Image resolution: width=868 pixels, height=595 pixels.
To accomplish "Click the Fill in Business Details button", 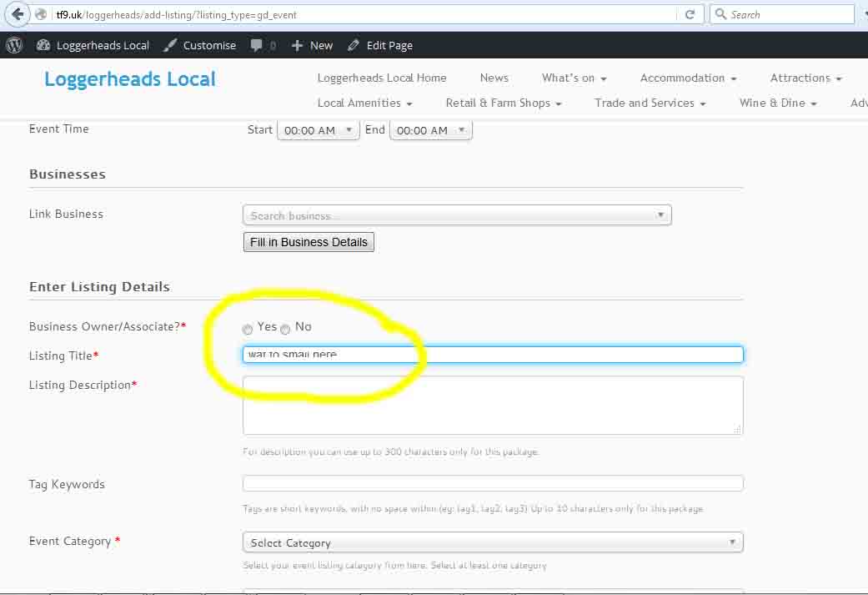I will tap(309, 242).
